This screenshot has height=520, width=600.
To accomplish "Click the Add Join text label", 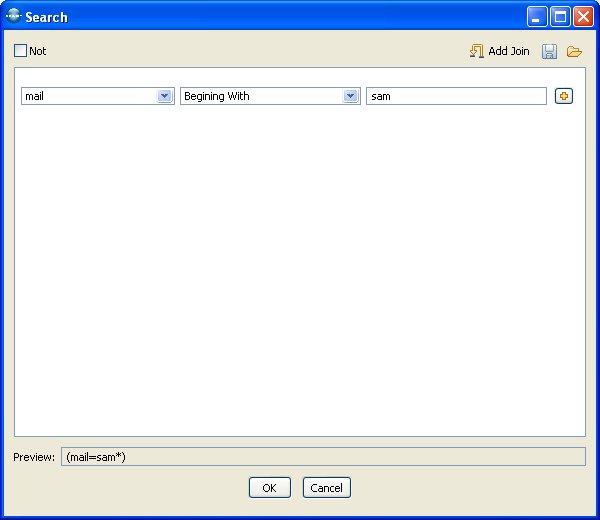I will pyautogui.click(x=509, y=51).
